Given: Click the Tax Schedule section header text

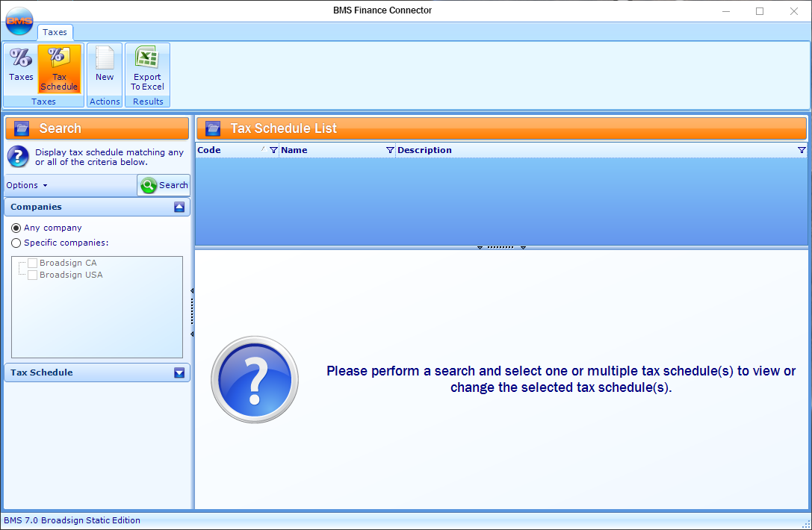Looking at the screenshot, I should point(41,372).
